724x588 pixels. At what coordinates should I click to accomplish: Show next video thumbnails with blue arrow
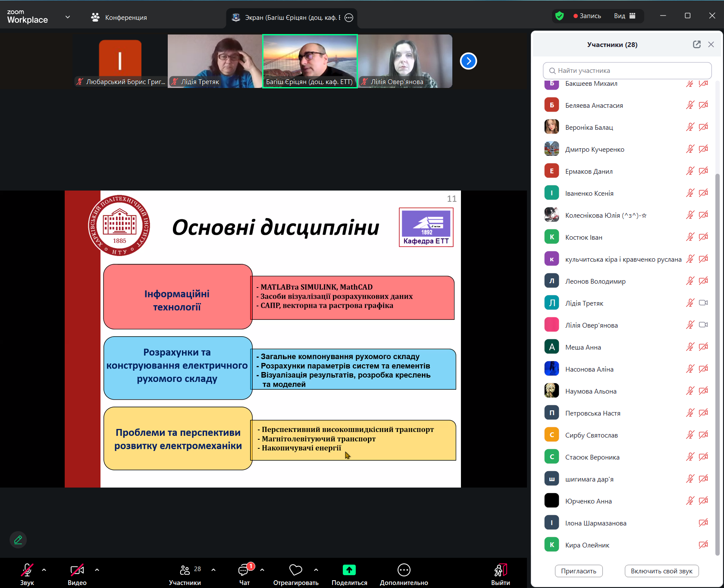click(468, 61)
